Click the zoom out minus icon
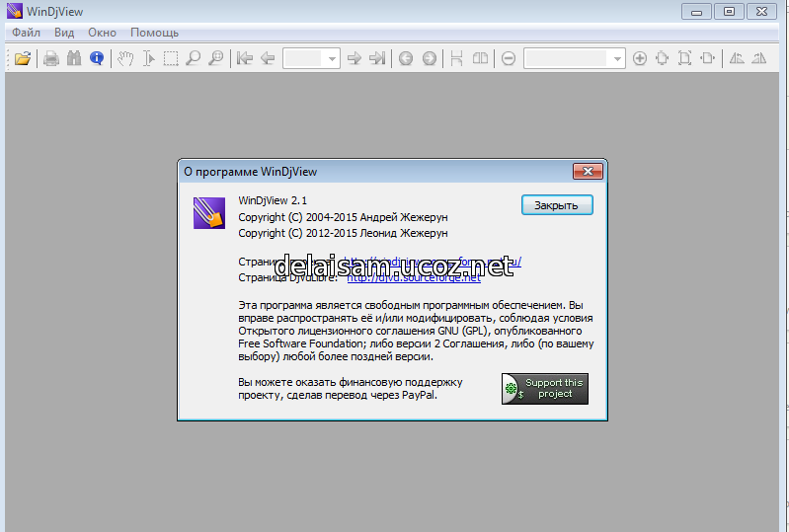 click(509, 59)
